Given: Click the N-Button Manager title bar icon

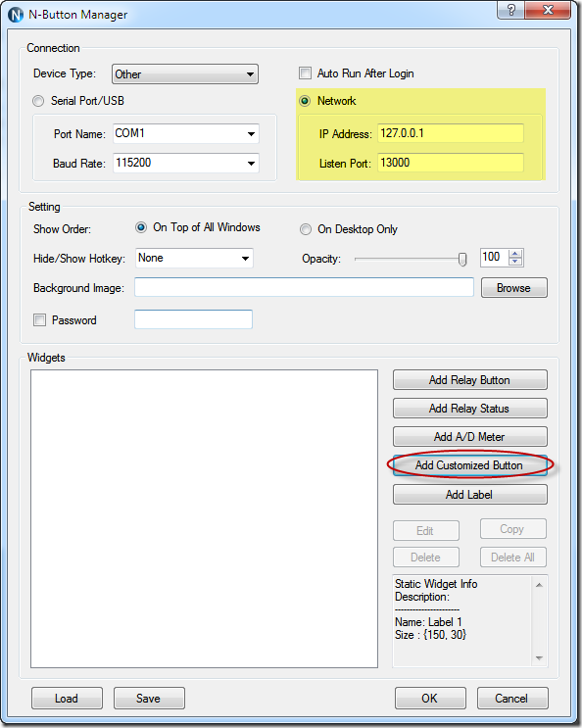Looking at the screenshot, I should pyautogui.click(x=16, y=15).
